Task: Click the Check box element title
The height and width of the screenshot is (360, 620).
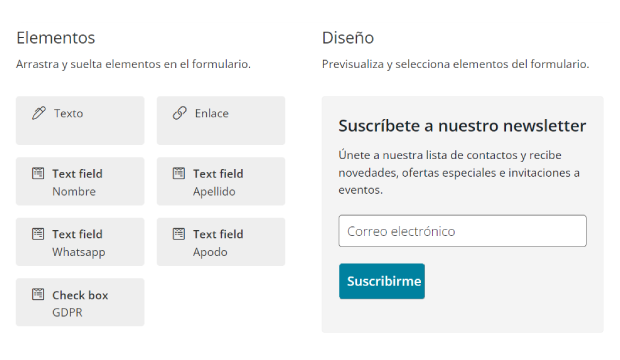Action: point(80,295)
